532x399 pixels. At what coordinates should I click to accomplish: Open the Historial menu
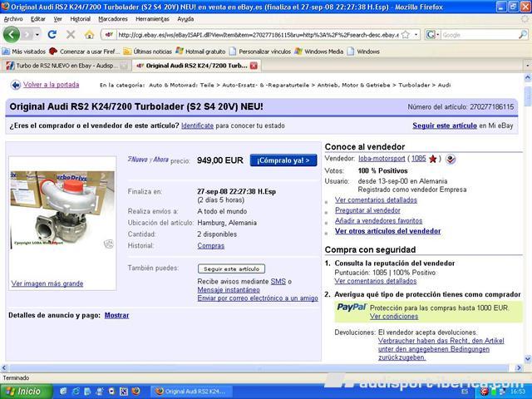click(80, 19)
